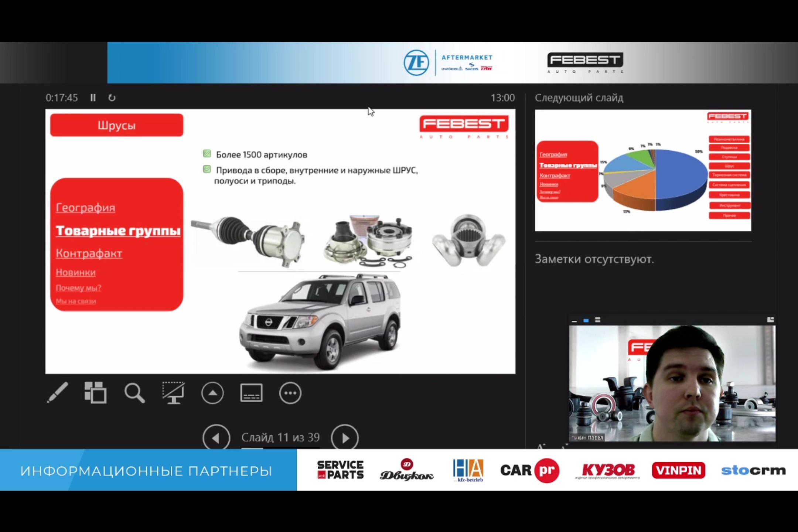Image resolution: width=798 pixels, height=532 pixels.
Task: Follow the 'Новинки' slide link
Action: 75,272
